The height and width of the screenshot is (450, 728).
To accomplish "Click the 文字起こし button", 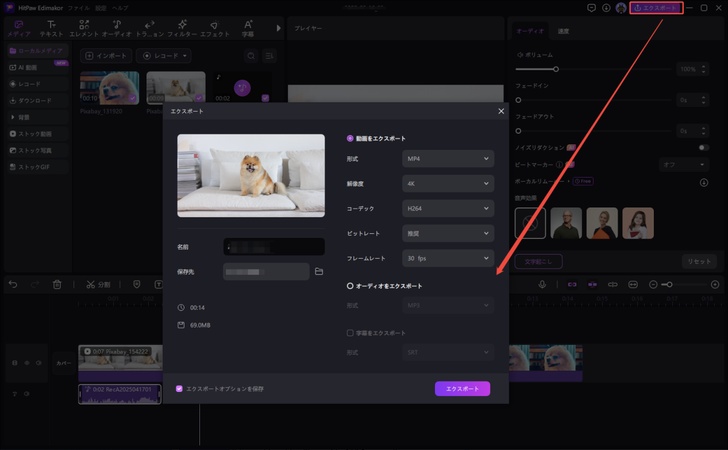I will [539, 261].
